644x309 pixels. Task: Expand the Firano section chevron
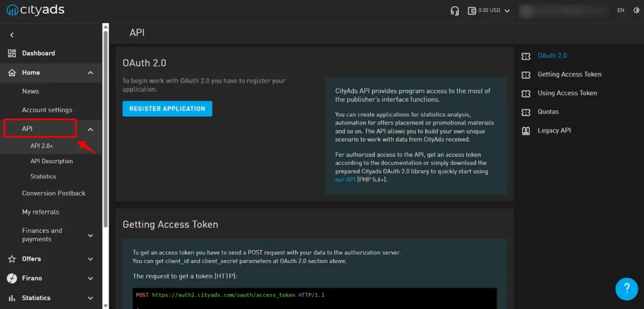click(x=91, y=278)
